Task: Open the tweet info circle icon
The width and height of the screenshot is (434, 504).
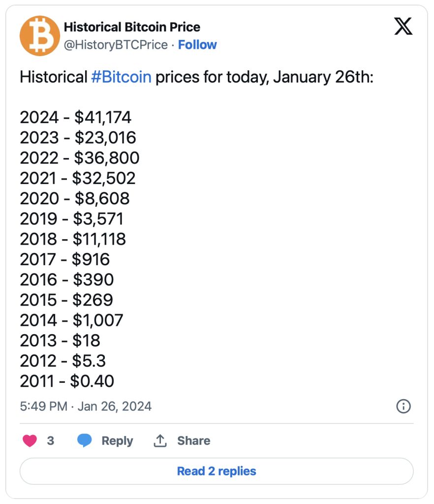Action: click(403, 406)
